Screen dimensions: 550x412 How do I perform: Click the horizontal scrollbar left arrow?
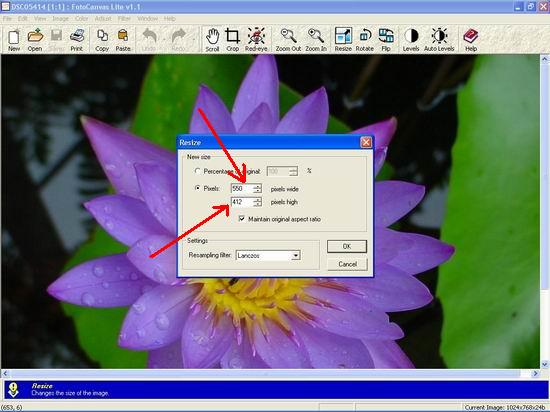click(x=5, y=373)
